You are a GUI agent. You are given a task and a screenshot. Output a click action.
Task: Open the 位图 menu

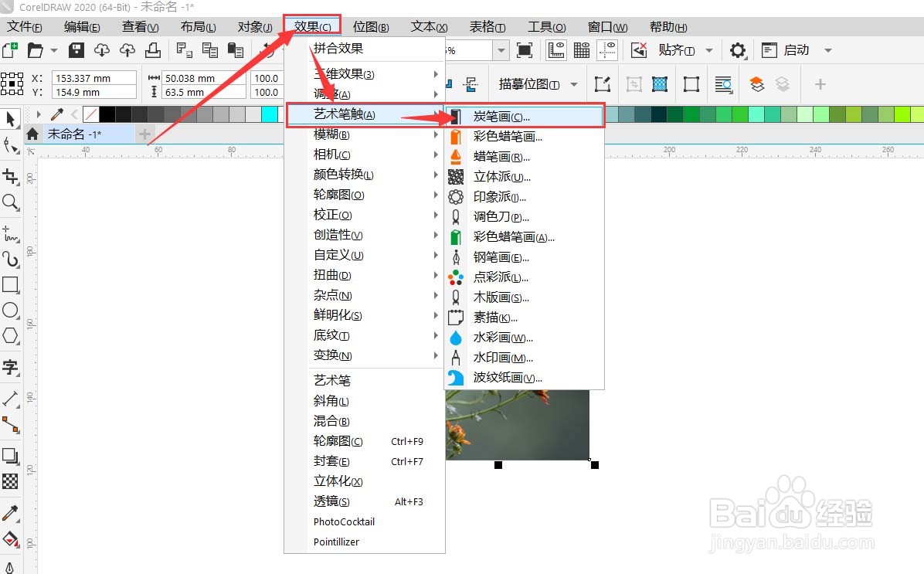(x=371, y=25)
